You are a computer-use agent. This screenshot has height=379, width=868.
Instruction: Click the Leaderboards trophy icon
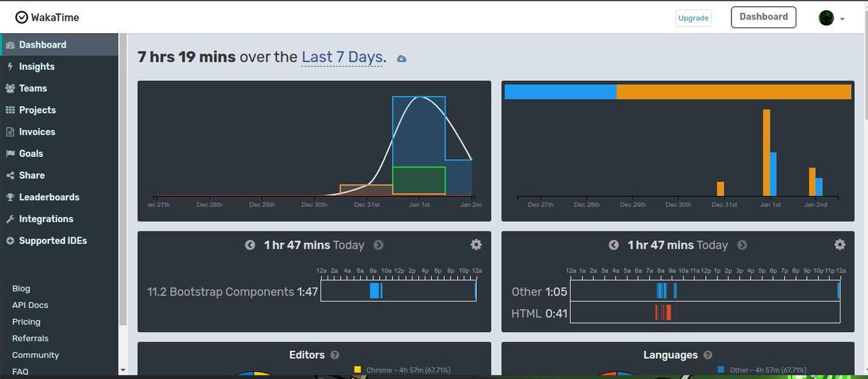[10, 197]
